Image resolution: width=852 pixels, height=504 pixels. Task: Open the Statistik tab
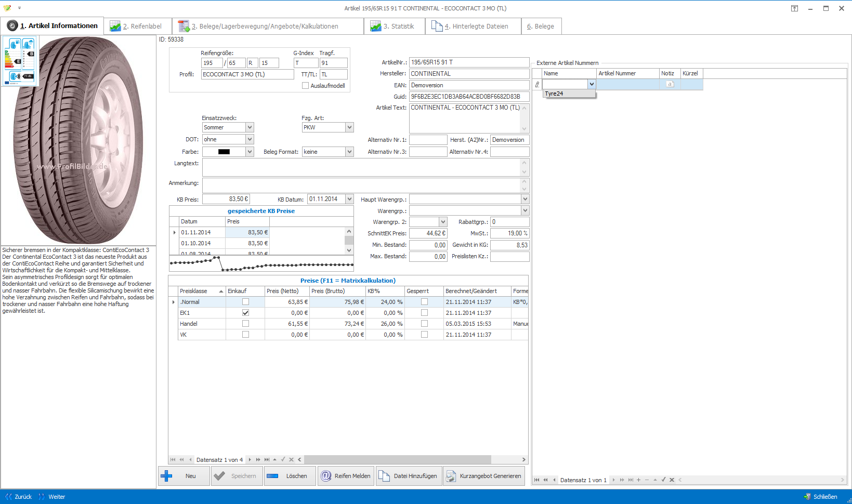394,26
